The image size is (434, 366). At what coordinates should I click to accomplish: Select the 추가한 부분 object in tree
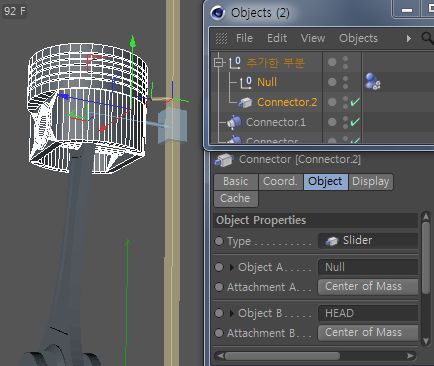click(x=275, y=63)
